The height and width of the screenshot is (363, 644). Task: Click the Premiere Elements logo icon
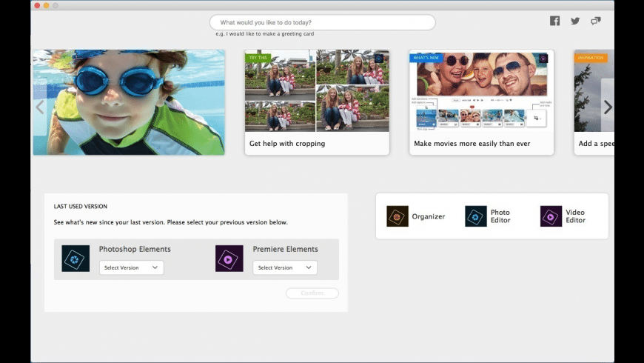(x=229, y=259)
